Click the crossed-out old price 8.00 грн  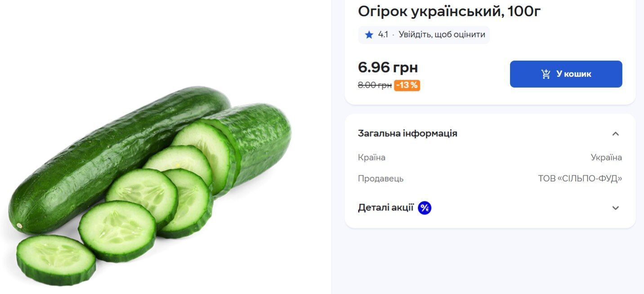pyautogui.click(x=374, y=85)
